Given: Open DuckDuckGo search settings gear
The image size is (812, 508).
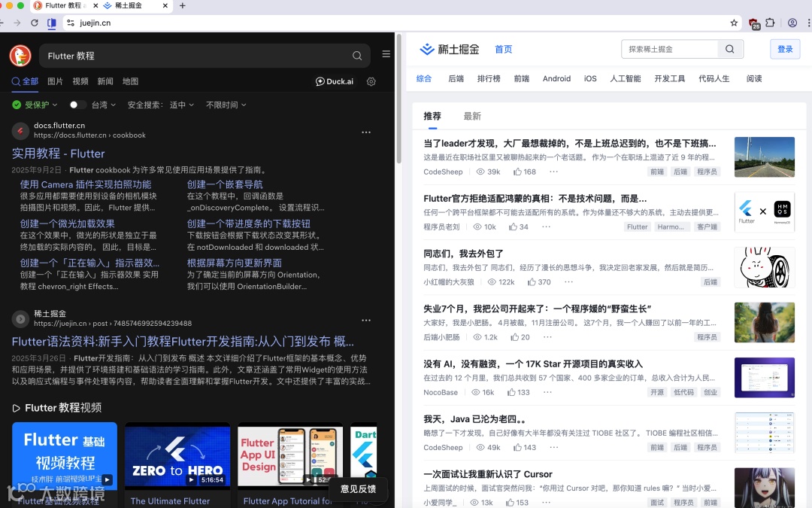Looking at the screenshot, I should click(371, 81).
